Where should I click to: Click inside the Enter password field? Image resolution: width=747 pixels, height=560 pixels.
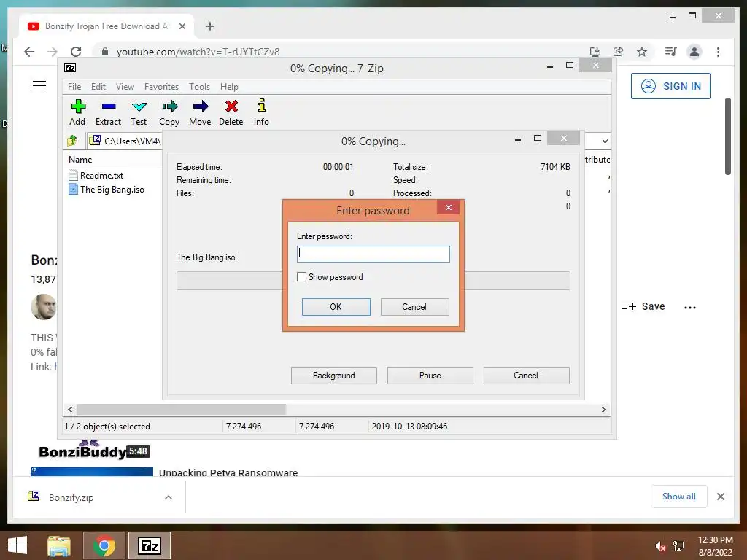[x=373, y=254]
